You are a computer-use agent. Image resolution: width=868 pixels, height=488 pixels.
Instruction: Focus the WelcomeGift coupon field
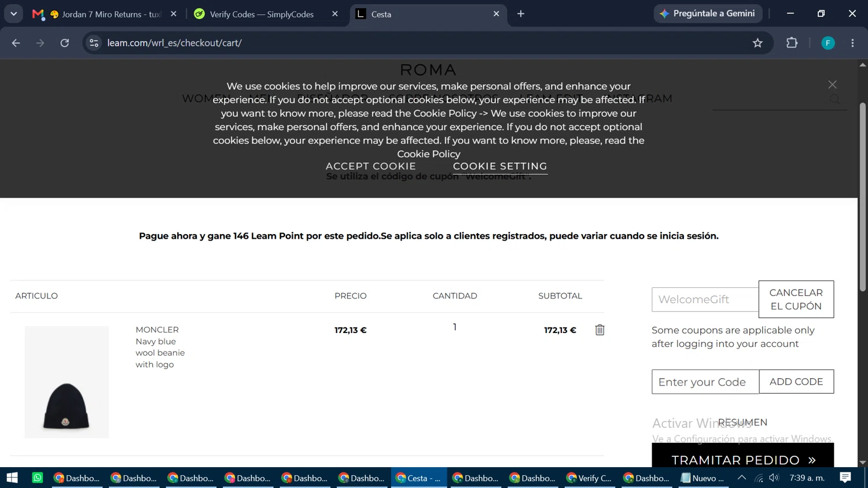(x=705, y=300)
